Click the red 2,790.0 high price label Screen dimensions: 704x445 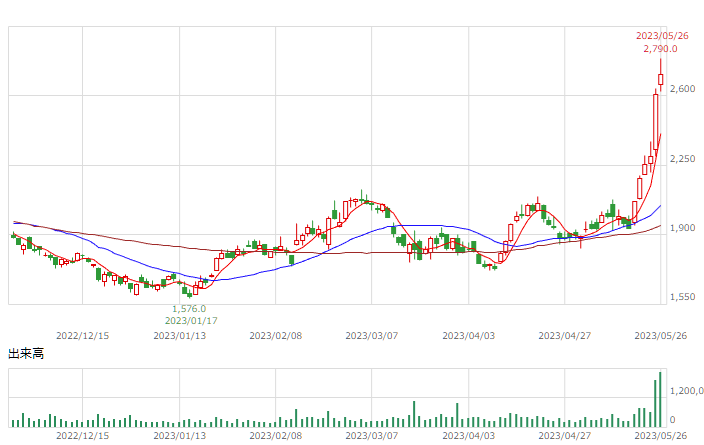click(x=660, y=48)
